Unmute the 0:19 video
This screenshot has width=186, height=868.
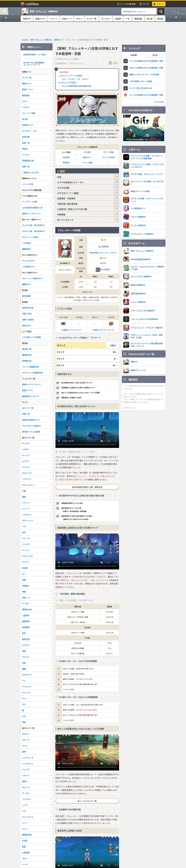[102, 441]
